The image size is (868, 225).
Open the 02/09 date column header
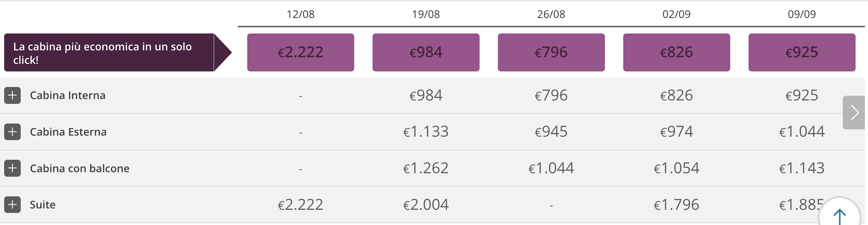click(677, 14)
